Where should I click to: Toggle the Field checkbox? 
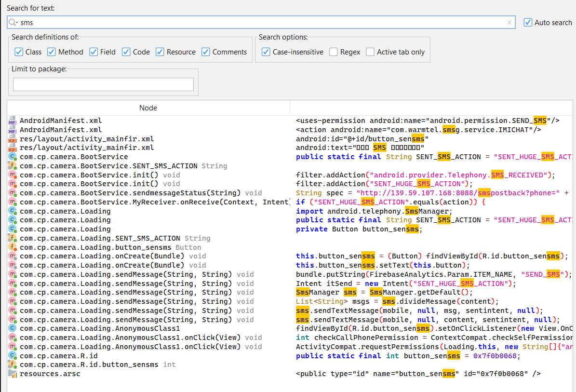[x=94, y=52]
